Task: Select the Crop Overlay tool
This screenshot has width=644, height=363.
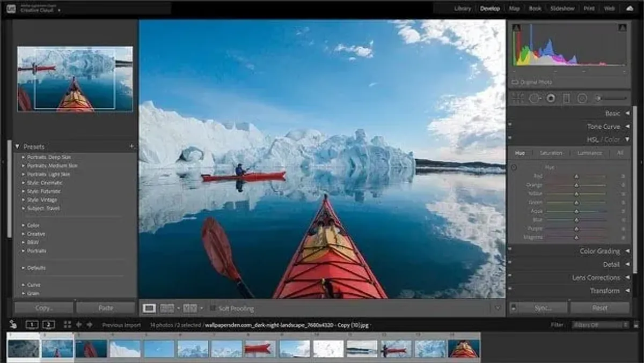Action: click(518, 98)
